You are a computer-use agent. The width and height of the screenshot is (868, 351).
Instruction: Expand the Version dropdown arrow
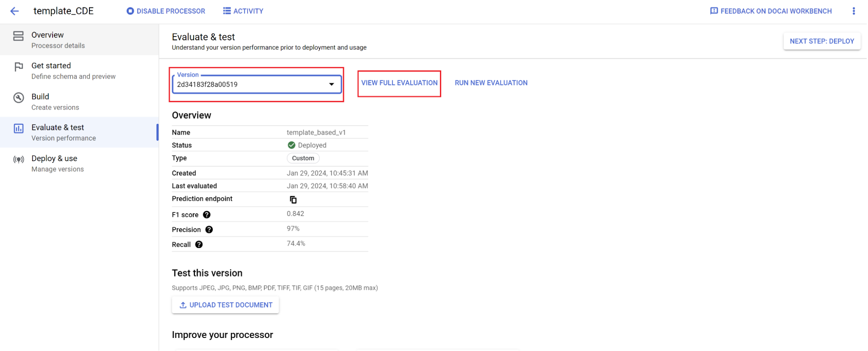click(331, 84)
